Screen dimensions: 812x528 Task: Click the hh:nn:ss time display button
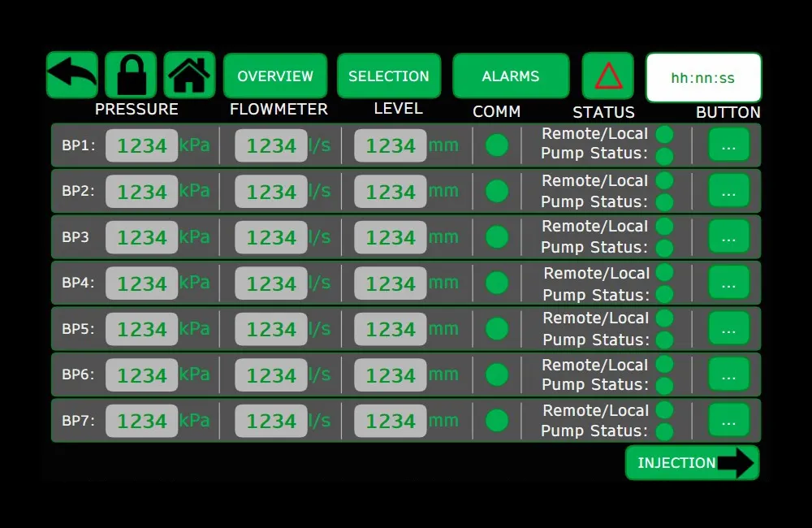tap(703, 79)
